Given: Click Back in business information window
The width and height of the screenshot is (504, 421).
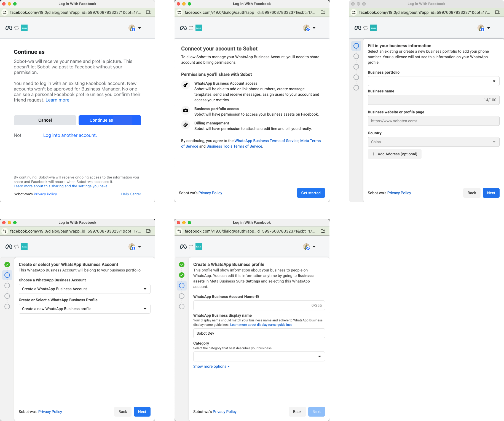Looking at the screenshot, I should (x=472, y=193).
